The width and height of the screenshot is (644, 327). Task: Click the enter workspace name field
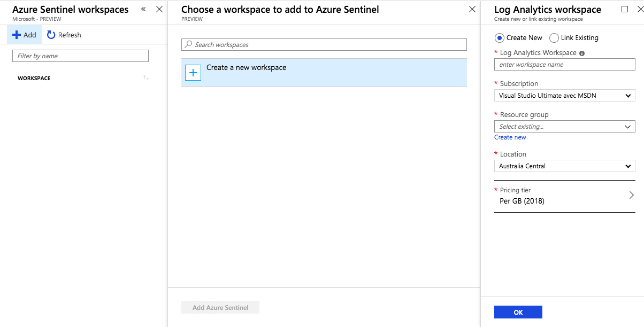click(x=564, y=65)
